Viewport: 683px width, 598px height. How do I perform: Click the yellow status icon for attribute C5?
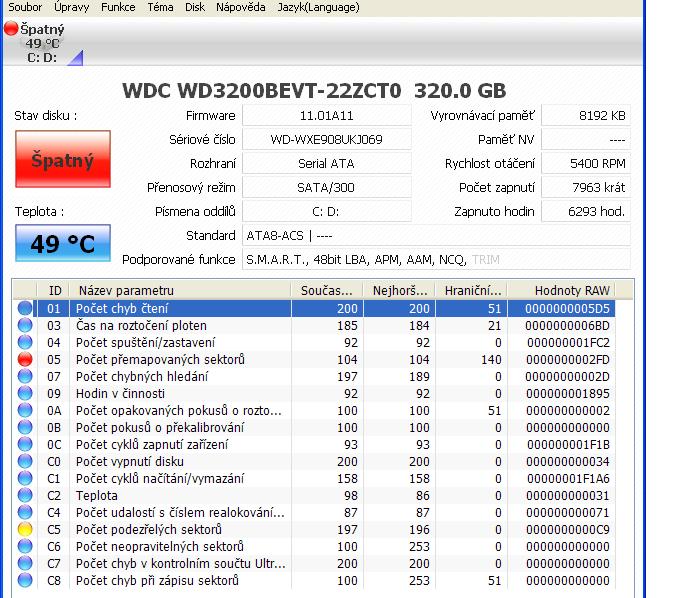click(25, 529)
